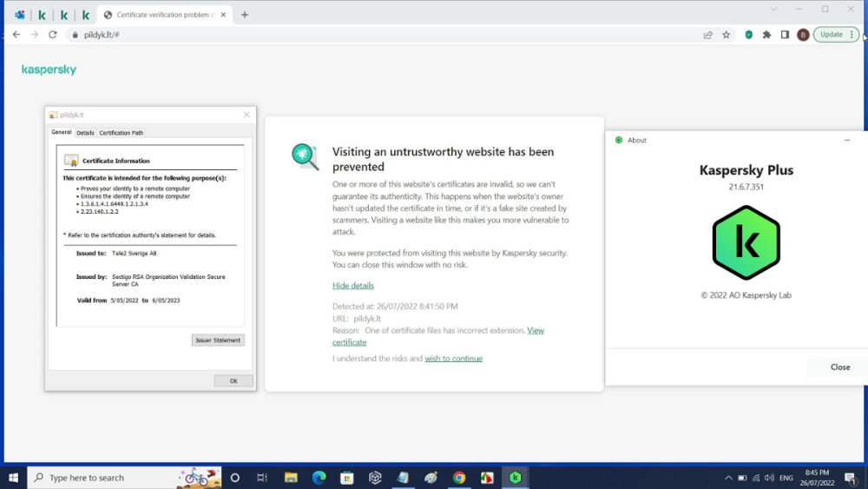The image size is (868, 489).
Task: Click the wish to continue link
Action: 453,359
